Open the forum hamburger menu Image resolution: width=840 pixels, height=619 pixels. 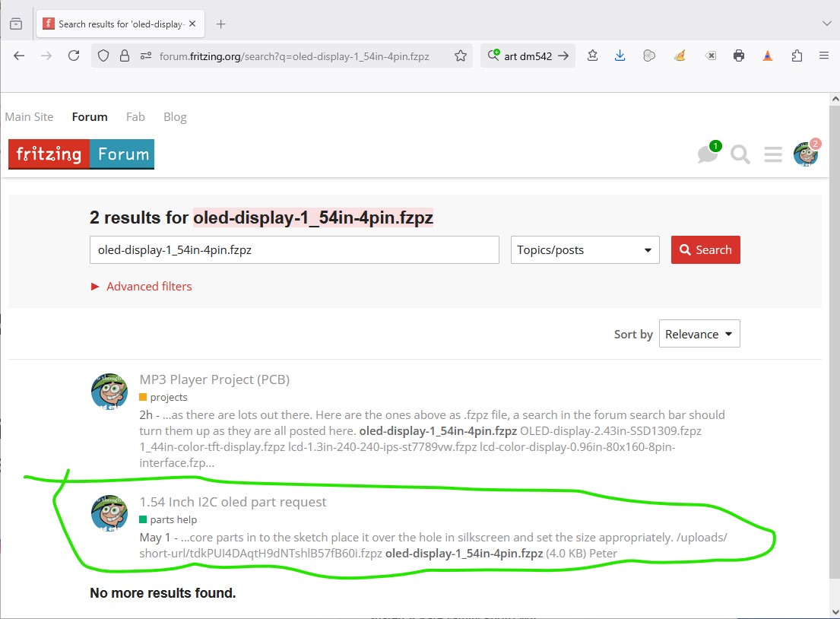coord(772,154)
